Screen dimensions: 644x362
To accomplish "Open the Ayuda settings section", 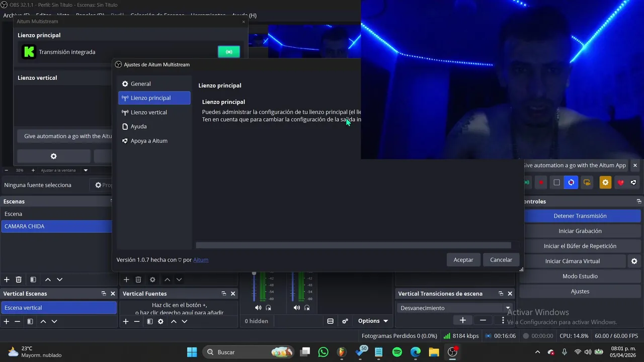I will [x=154, y=126].
